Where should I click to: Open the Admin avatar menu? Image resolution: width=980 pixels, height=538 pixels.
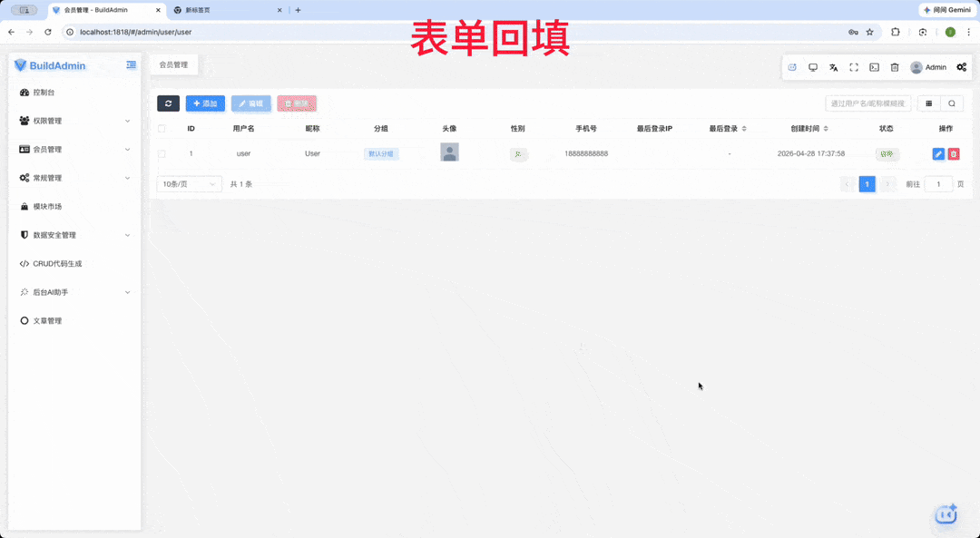point(928,67)
